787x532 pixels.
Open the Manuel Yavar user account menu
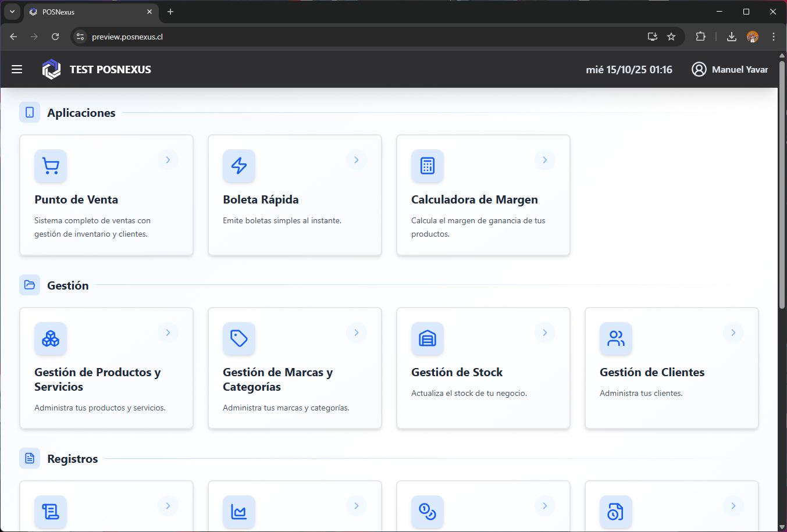(729, 69)
